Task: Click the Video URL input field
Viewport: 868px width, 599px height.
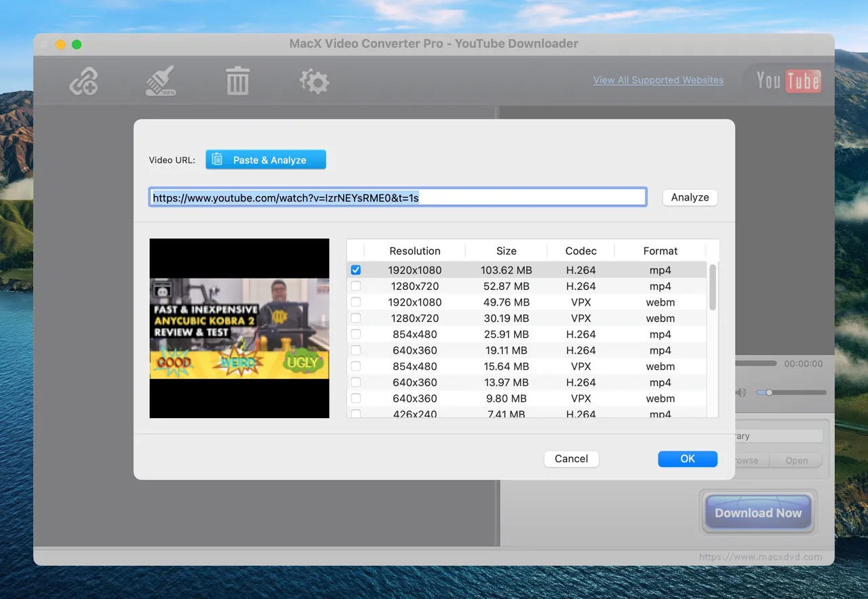Action: [397, 197]
